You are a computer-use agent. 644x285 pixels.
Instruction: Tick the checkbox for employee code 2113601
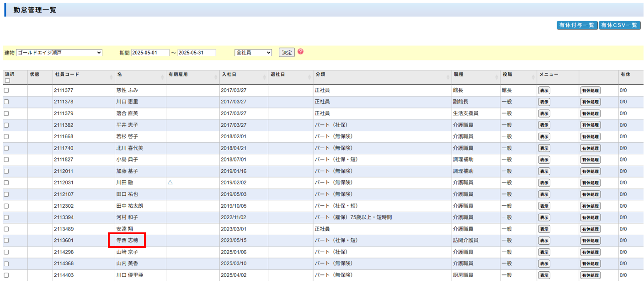click(x=6, y=241)
